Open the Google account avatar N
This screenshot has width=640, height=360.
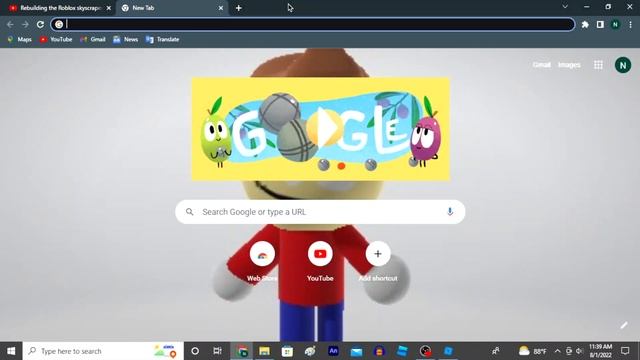pos(623,65)
